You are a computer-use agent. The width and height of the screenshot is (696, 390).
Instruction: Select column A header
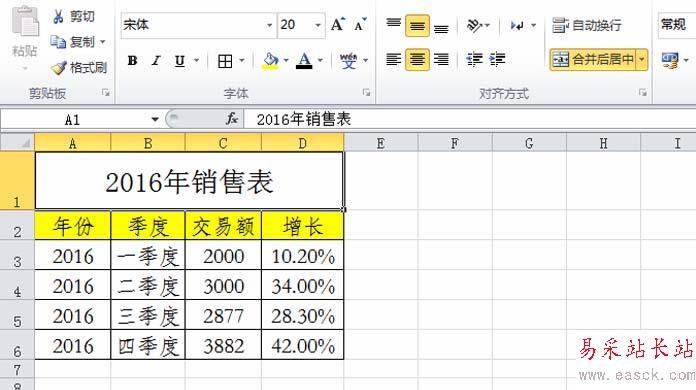click(x=73, y=143)
